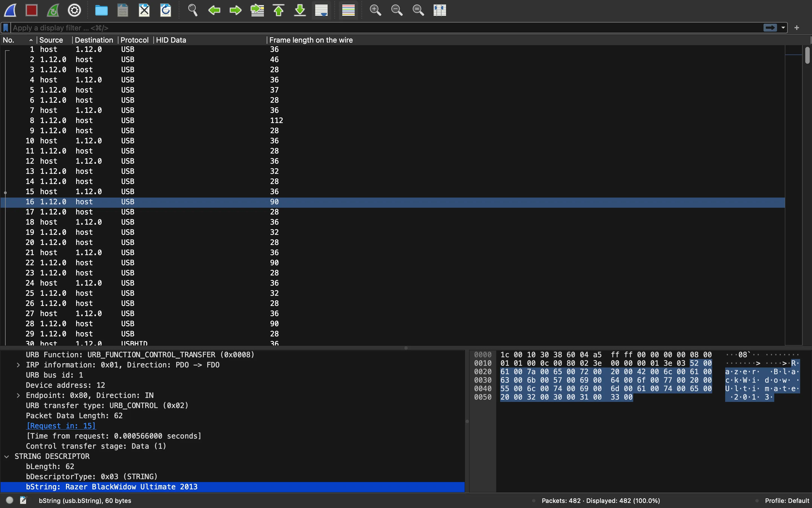Select packet number 13 with length 32
The height and width of the screenshot is (508, 812).
coord(392,171)
